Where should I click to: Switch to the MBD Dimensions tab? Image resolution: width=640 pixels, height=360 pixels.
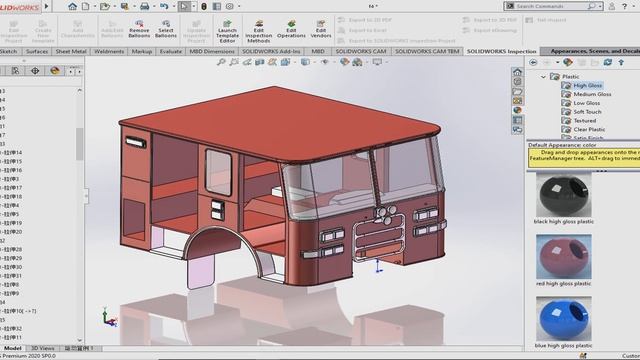[212, 51]
